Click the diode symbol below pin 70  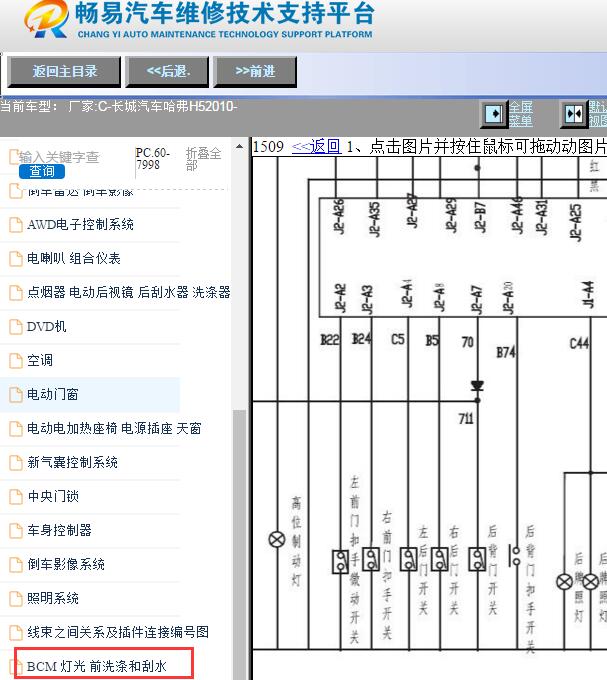tap(477, 386)
